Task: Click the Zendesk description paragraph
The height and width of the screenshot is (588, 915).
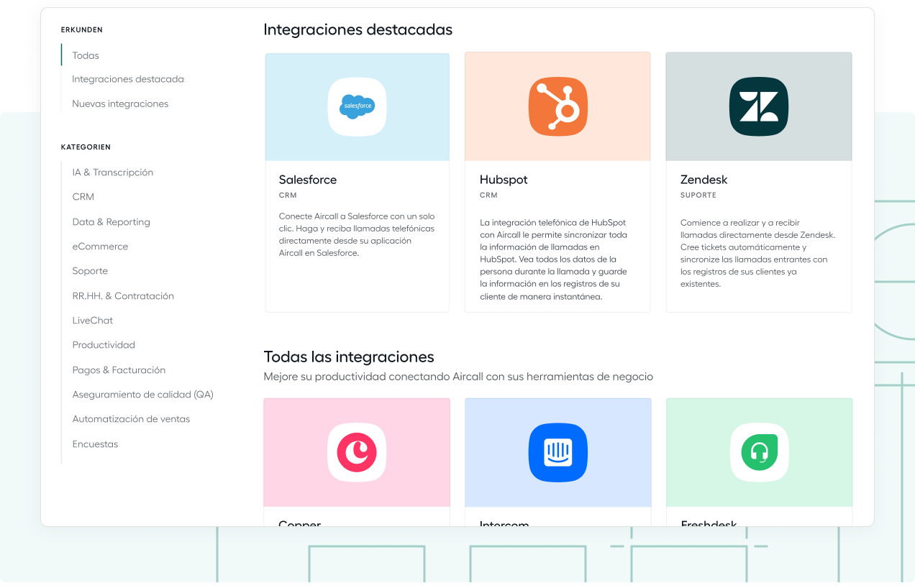Action: pos(758,253)
